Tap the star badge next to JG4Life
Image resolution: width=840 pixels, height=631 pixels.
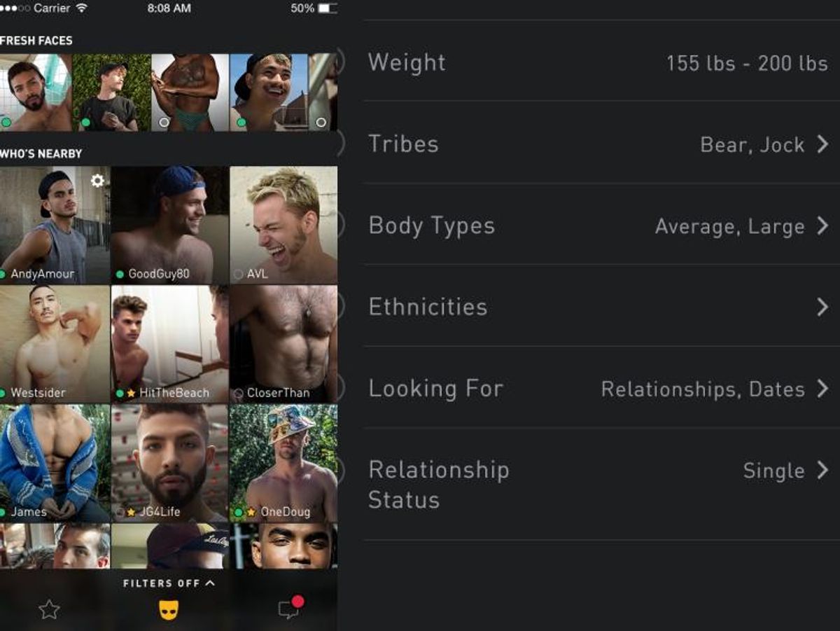131,512
